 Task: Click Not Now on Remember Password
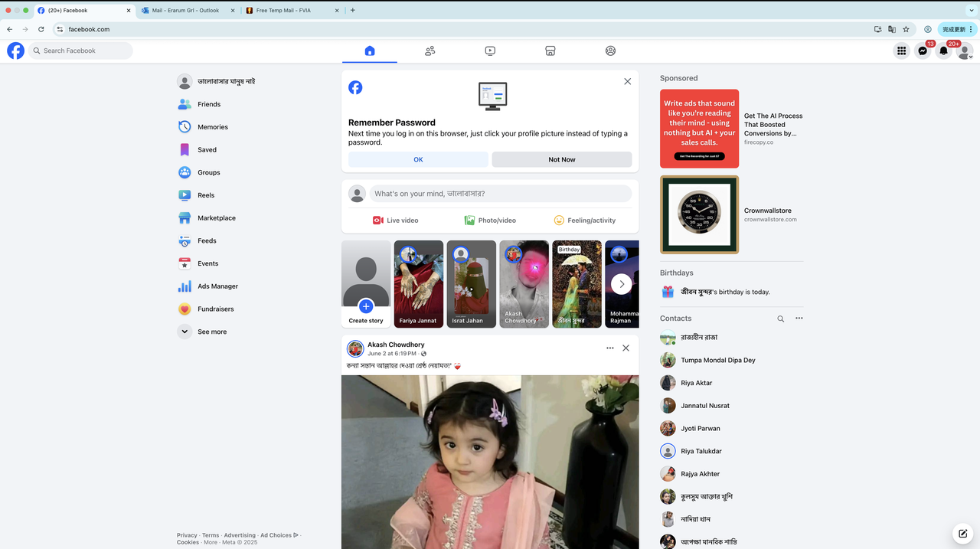562,159
